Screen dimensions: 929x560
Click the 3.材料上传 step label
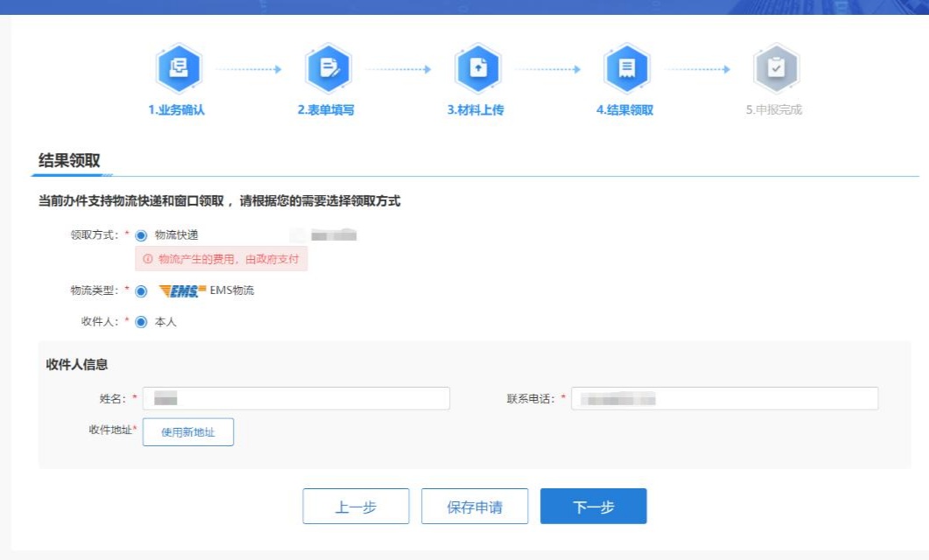(475, 110)
